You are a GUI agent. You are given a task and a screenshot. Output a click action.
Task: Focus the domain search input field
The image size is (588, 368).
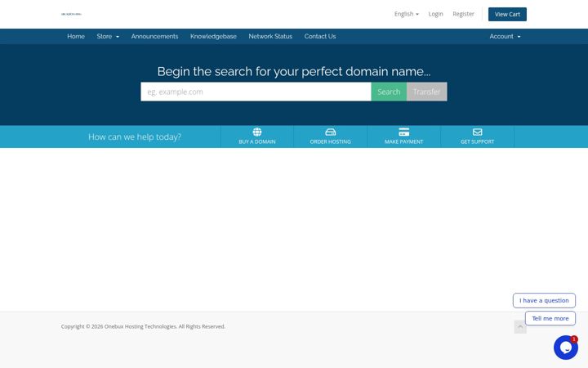click(x=256, y=92)
